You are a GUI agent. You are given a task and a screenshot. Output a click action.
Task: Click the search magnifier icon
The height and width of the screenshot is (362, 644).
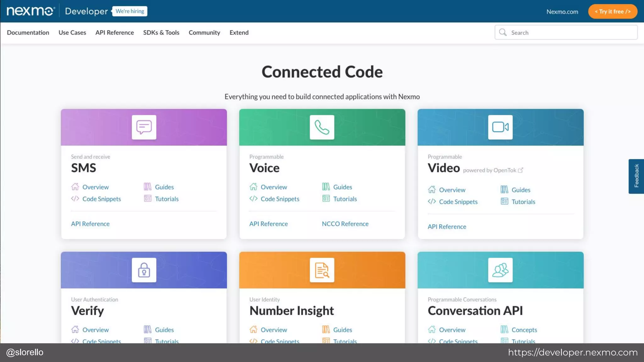point(503,32)
